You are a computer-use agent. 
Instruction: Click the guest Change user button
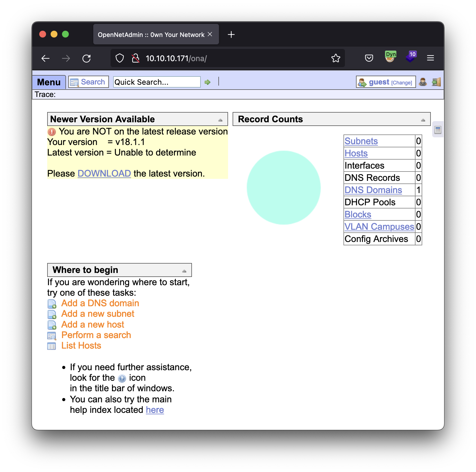click(401, 83)
